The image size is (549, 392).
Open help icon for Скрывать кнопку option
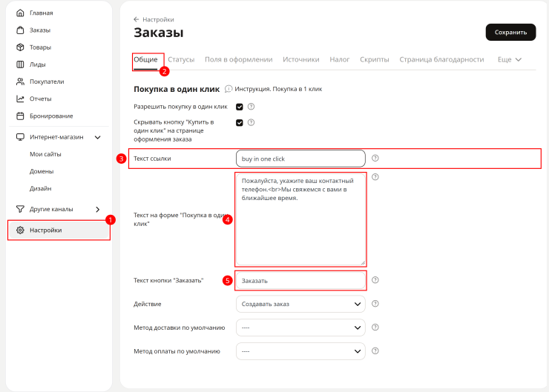point(251,122)
